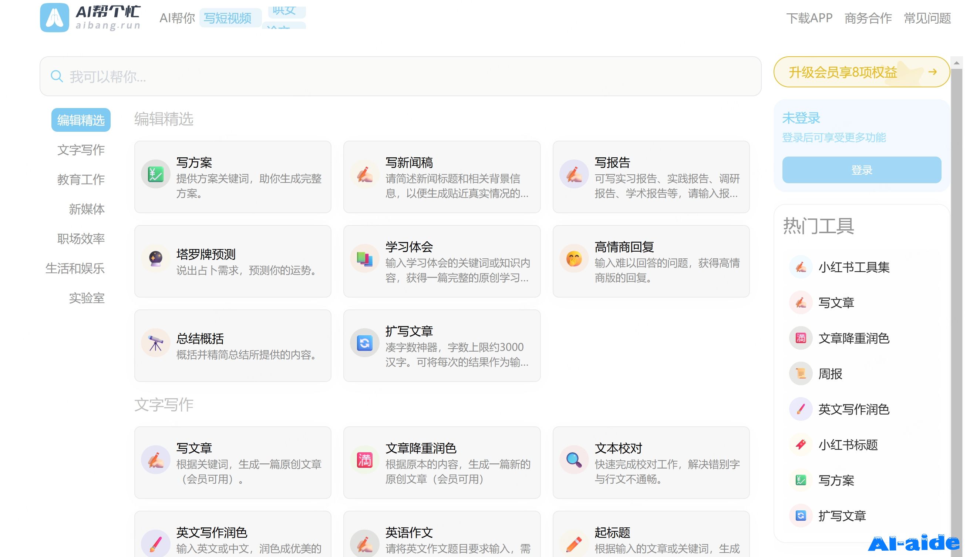The height and width of the screenshot is (557, 980).
Task: Click the 英语作文 writing hand icon
Action: (365, 544)
